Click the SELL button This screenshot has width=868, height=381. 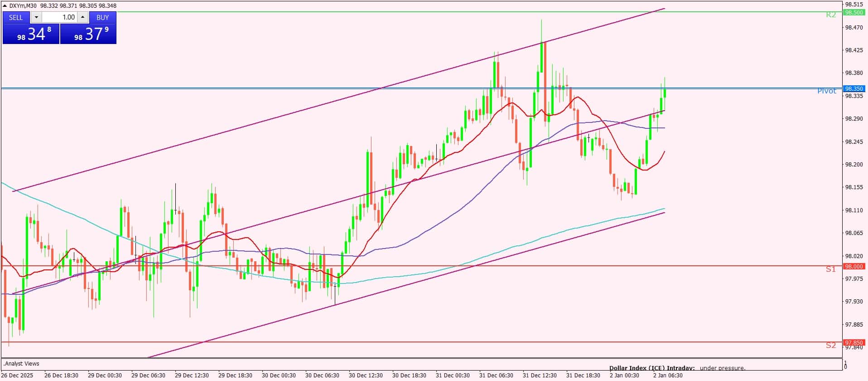click(x=16, y=17)
